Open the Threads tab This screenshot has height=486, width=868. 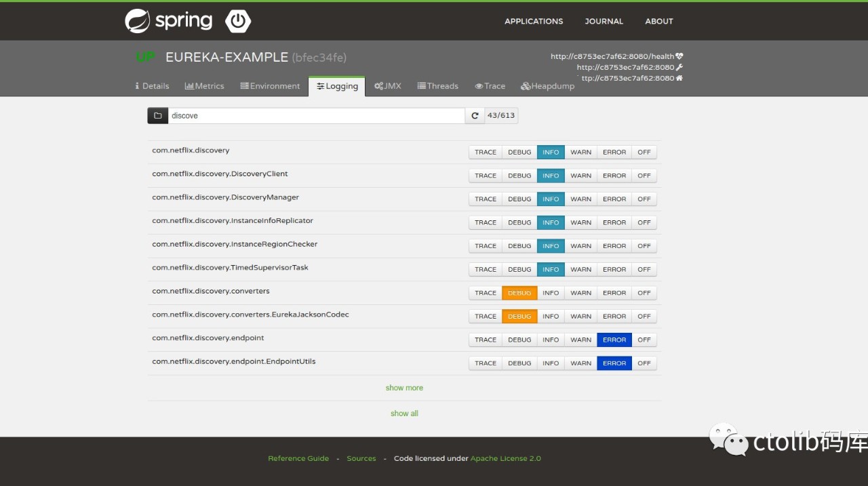coord(438,86)
